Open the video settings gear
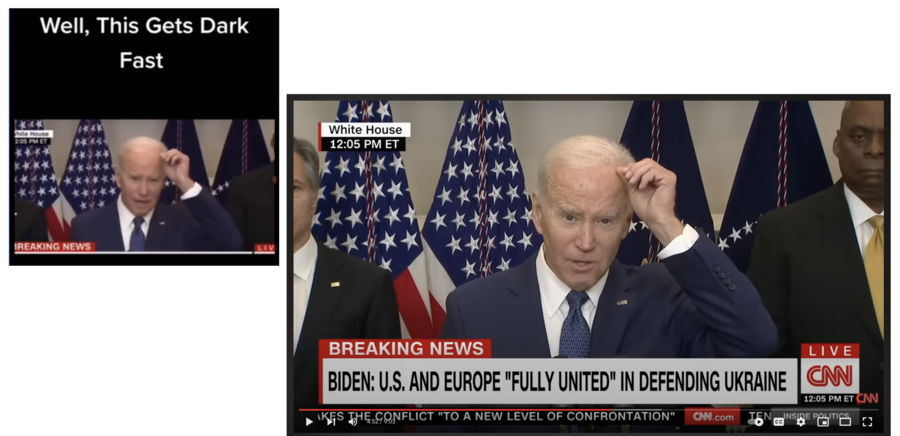The height and width of the screenshot is (436, 900). [x=801, y=422]
